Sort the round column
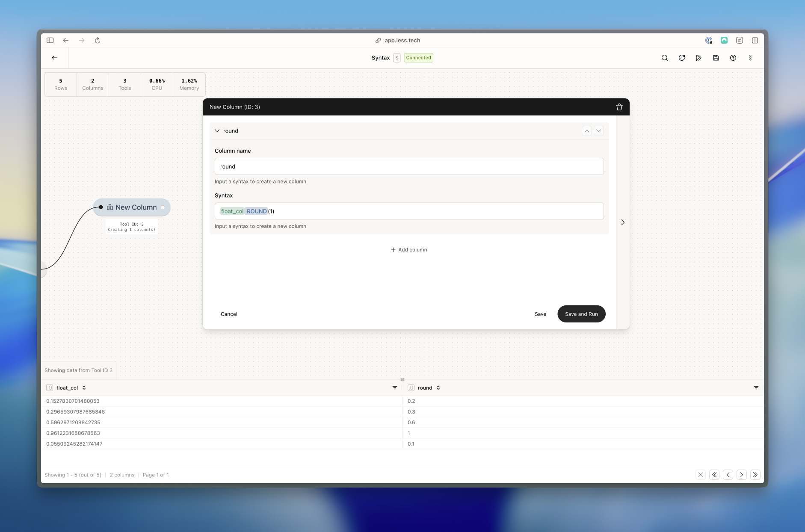 click(x=438, y=388)
